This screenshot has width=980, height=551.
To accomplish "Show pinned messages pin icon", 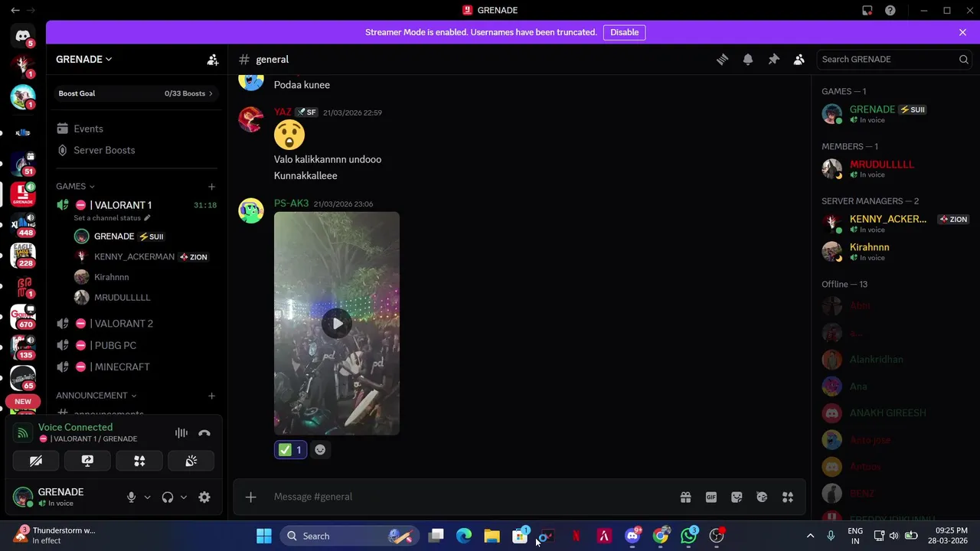I will click(x=773, y=59).
